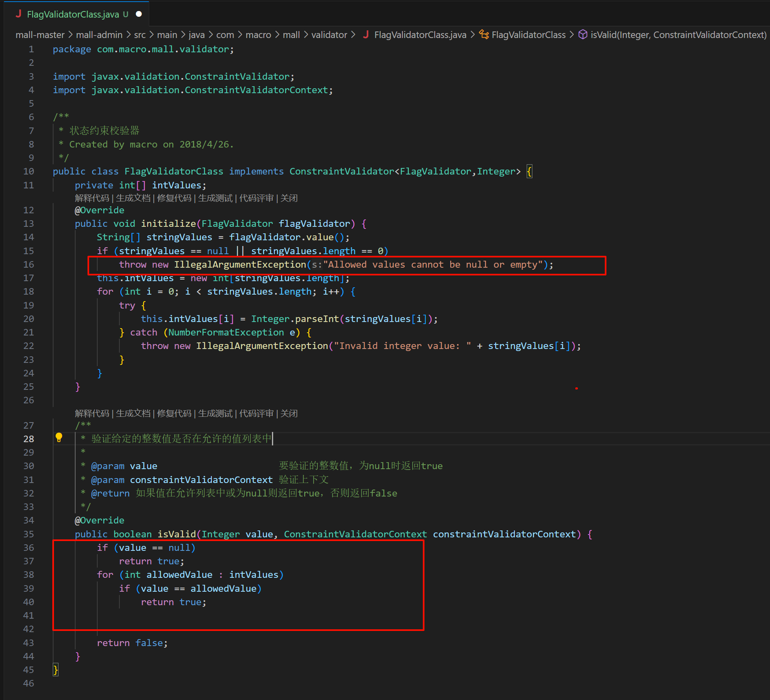Click 解释代码 above the initialize method
Screen dimensions: 770x700
[92, 198]
